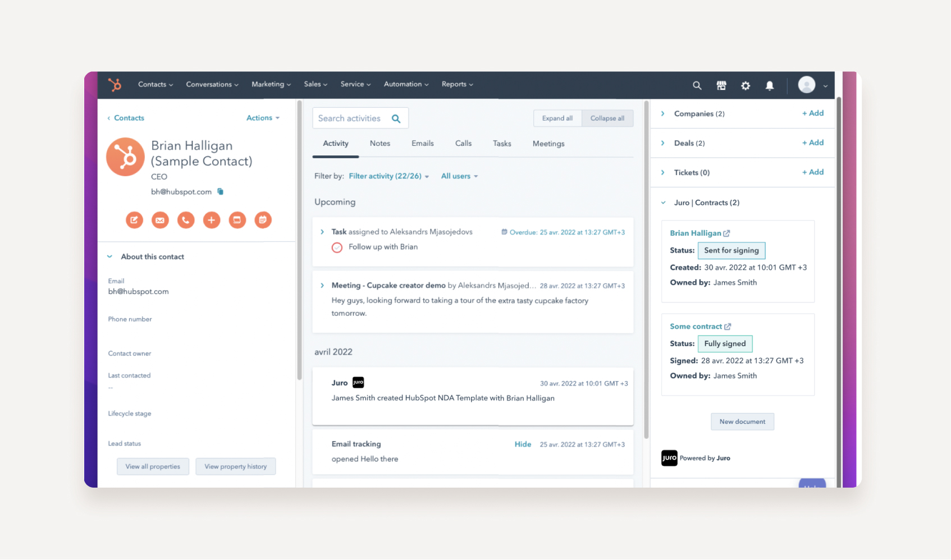Toggle the task completion circle for Follow up
The width and height of the screenshot is (951, 560).
pyautogui.click(x=337, y=247)
